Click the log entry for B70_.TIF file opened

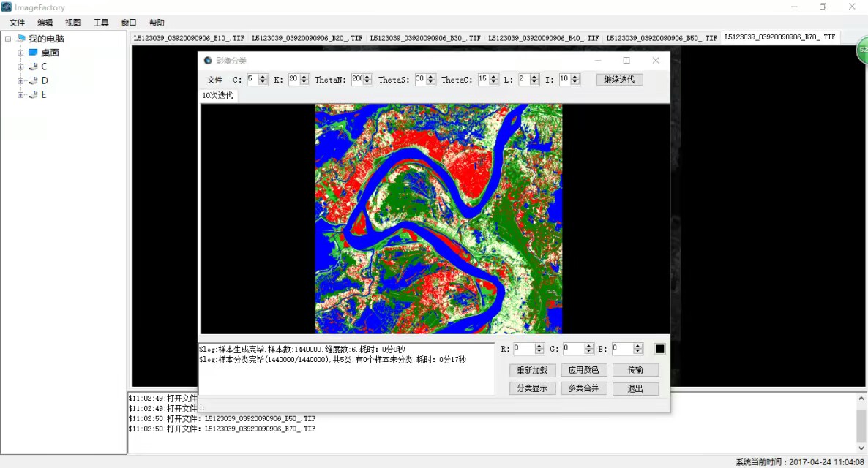coord(222,429)
